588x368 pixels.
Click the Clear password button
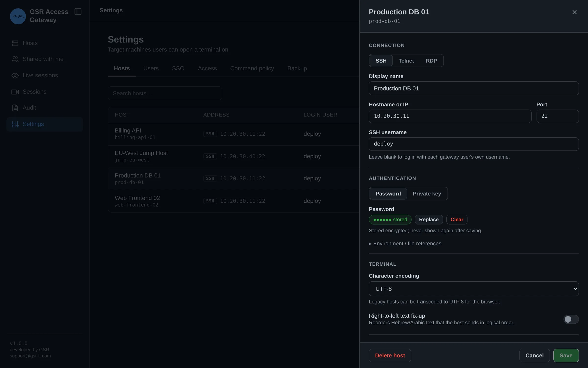pyautogui.click(x=457, y=220)
